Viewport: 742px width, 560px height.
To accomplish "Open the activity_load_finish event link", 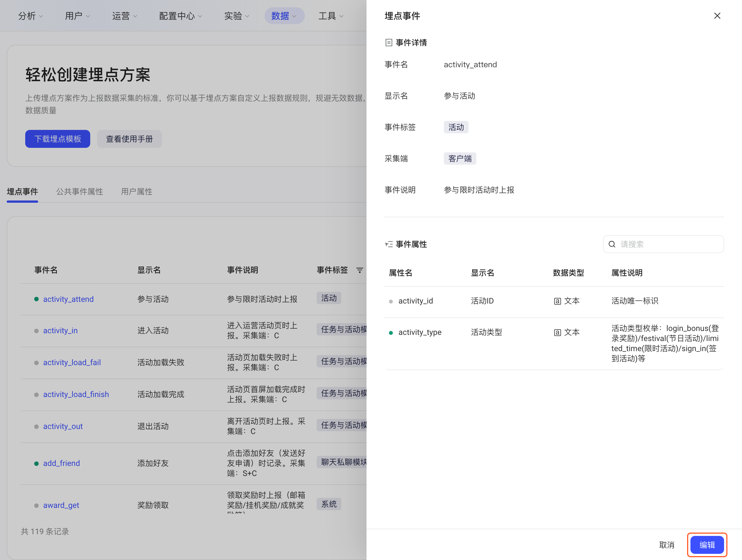I will coord(76,394).
